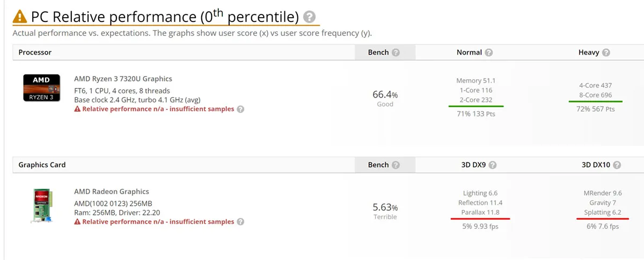Click the question mark next to Heavy

click(606, 53)
